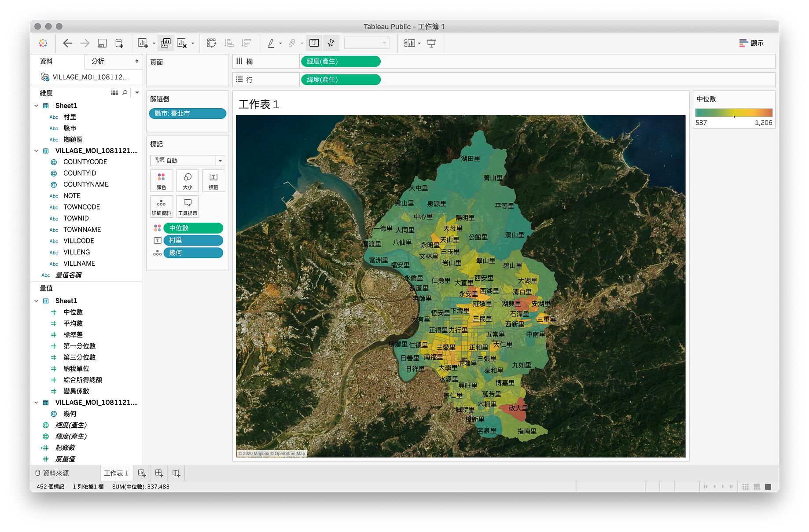
Task: Open the 顯示 (Show Me) panel
Action: point(752,43)
